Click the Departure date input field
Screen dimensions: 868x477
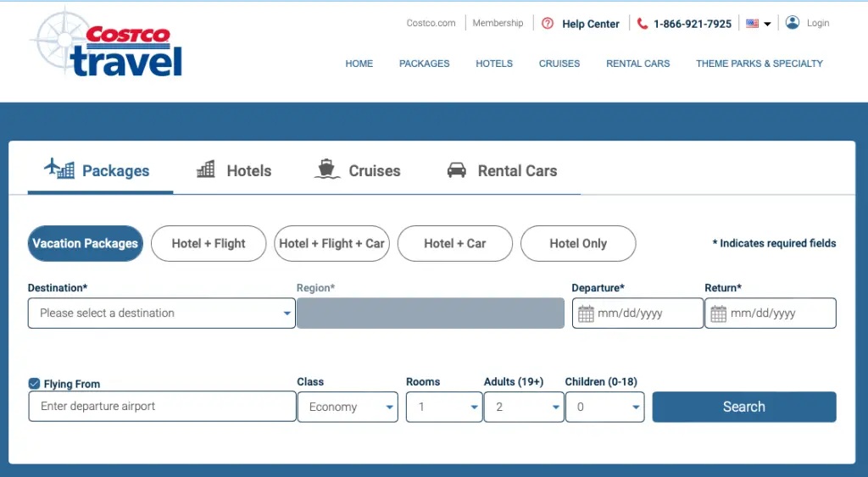pyautogui.click(x=637, y=313)
